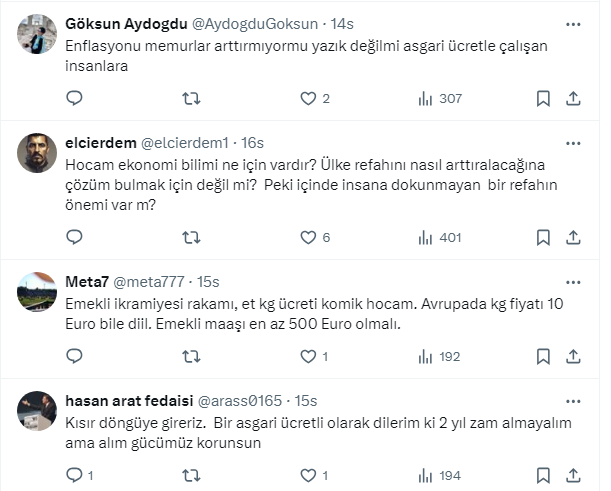Open more options on hasan arat fedaisi's tweet
The image size is (611, 491).
(573, 401)
